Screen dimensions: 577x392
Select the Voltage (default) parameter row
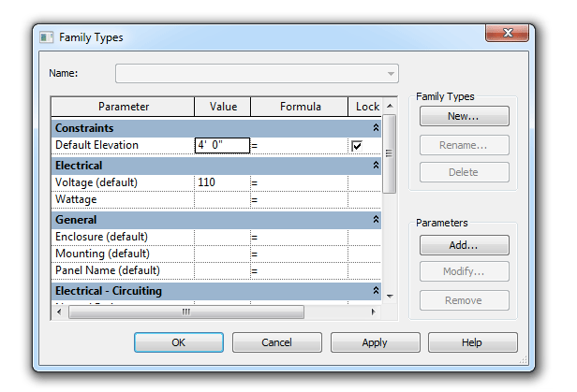pos(123,182)
